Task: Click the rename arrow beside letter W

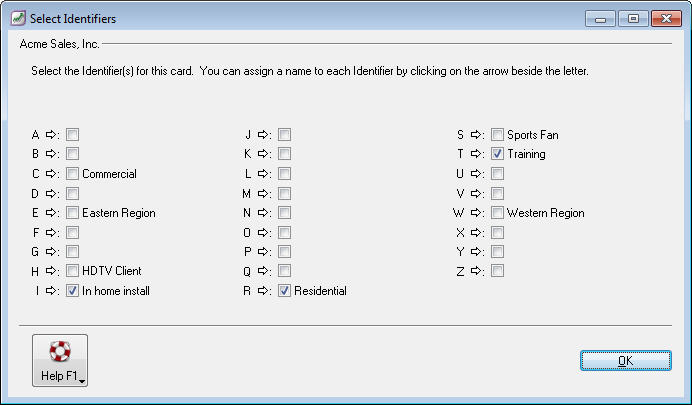Action: pyautogui.click(x=476, y=213)
